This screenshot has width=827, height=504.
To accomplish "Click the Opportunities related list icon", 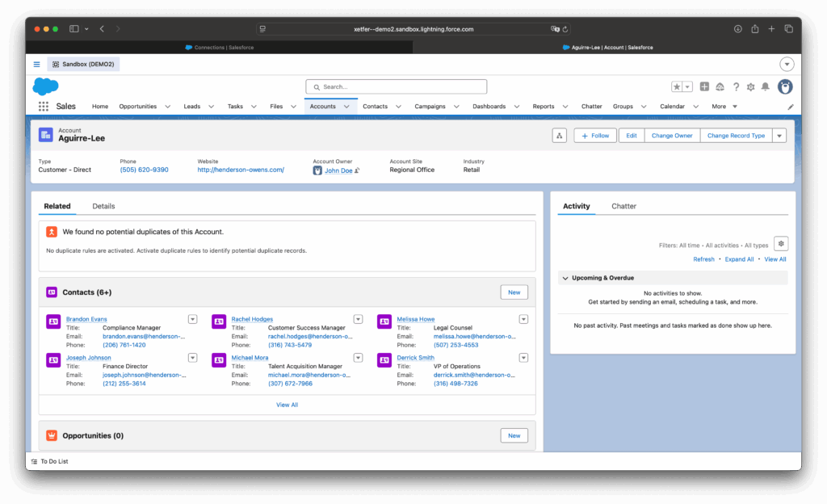I will click(x=52, y=435).
